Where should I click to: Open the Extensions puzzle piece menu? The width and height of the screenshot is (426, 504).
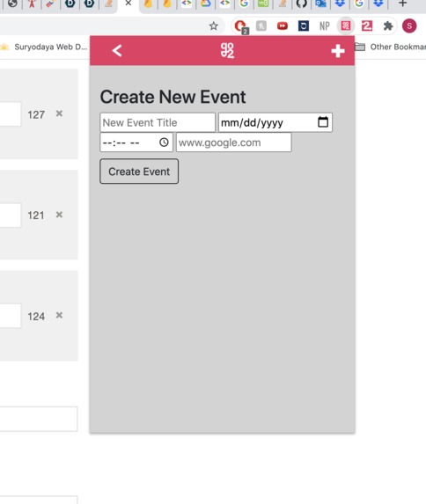(388, 26)
